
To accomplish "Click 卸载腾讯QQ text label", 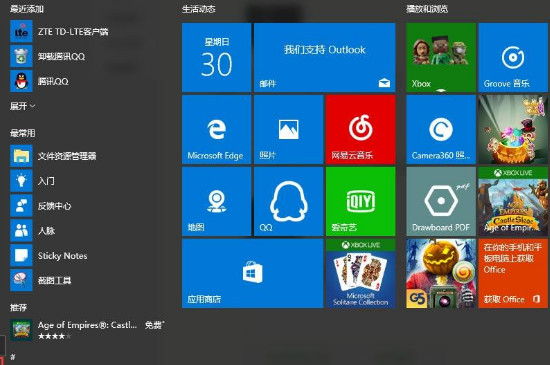I will [x=61, y=56].
